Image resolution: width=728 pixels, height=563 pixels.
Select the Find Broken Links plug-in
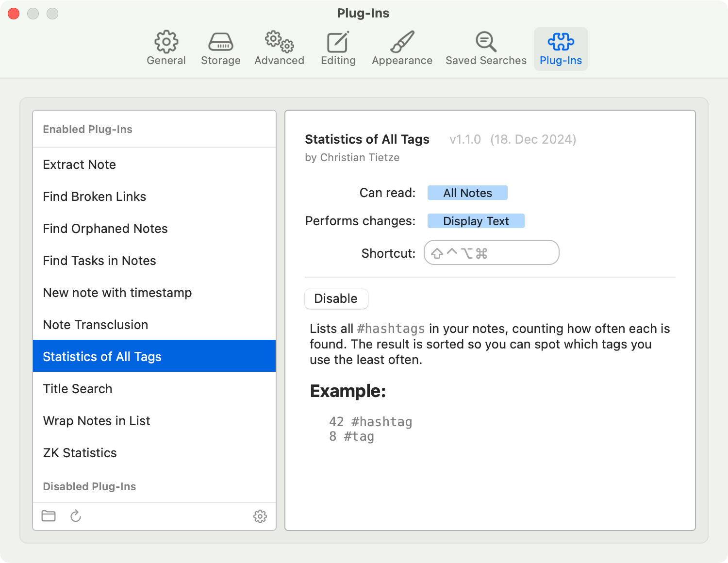point(95,197)
